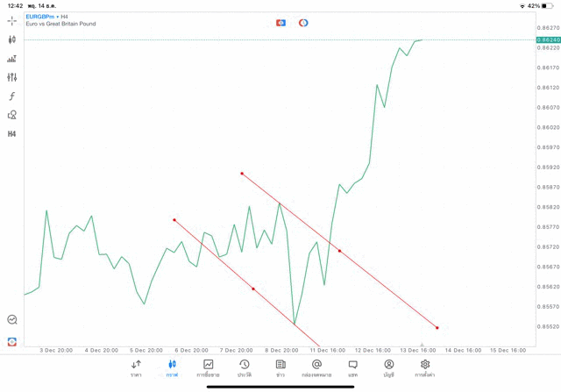Tap the chart clock icon at lower left
Image resolution: width=561 pixels, height=392 pixels.
(x=12, y=320)
